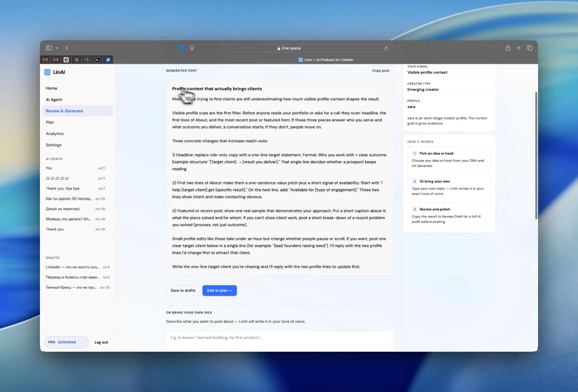Viewport: 578px width, 392px height.
Task: Reload the page with refresh icon
Action: pyautogui.click(x=386, y=48)
